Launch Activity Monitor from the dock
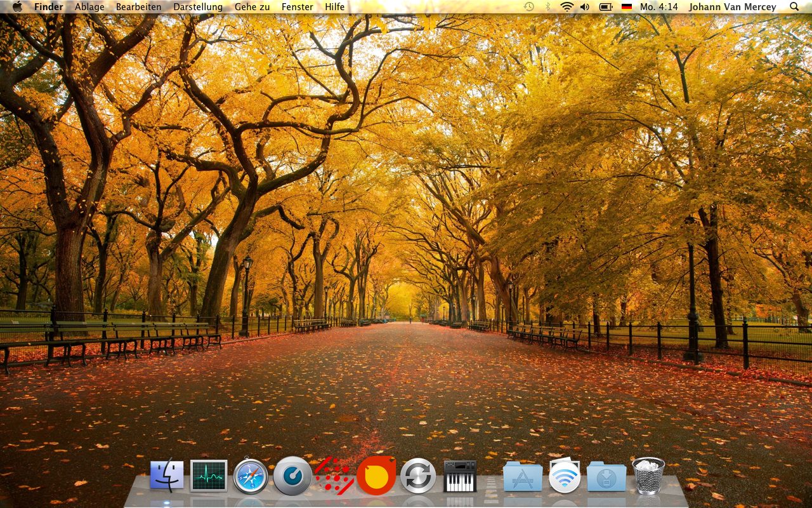This screenshot has width=812, height=508. coord(209,476)
